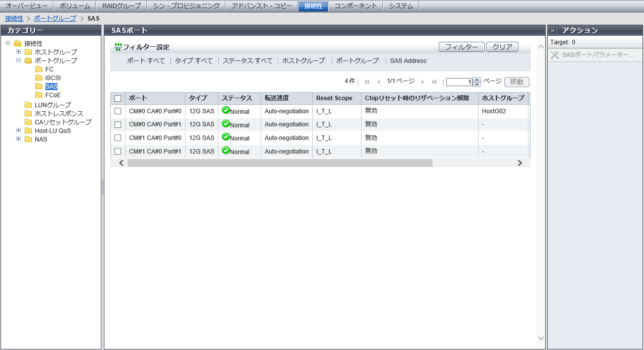Check the box for CM#0 CA#0 Port#0
Viewport: 644px width, 350px height.
point(118,111)
